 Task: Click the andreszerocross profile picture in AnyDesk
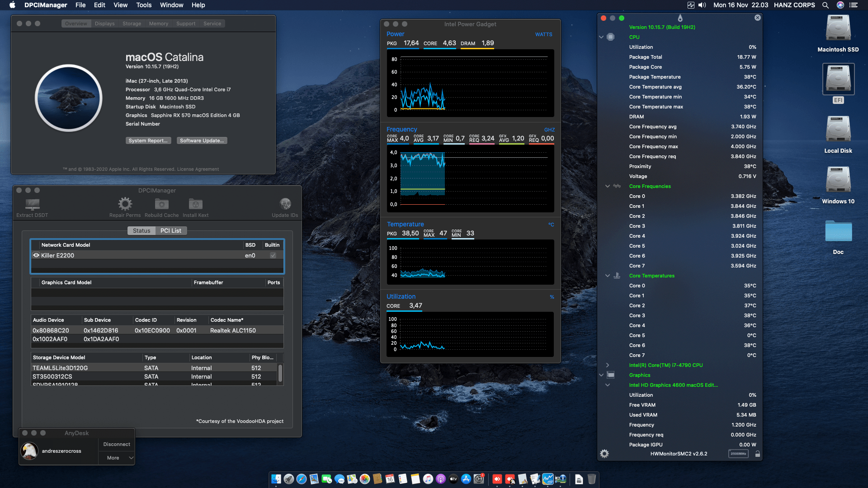click(29, 450)
